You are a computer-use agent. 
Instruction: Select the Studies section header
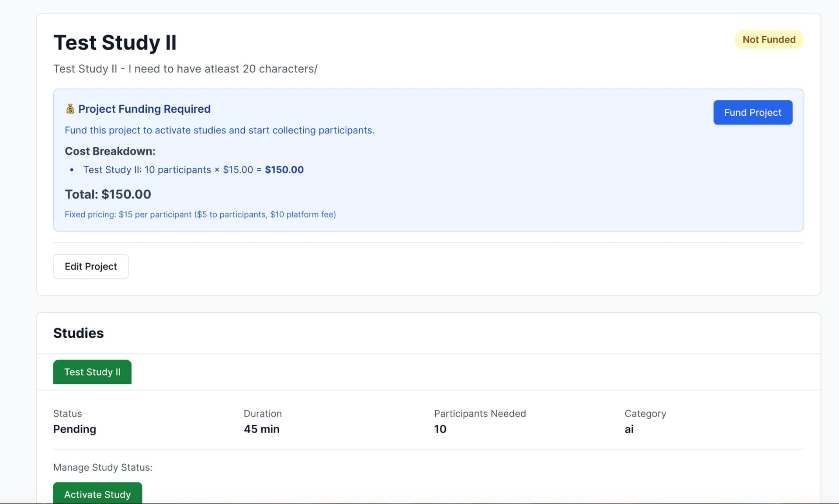[x=78, y=333]
